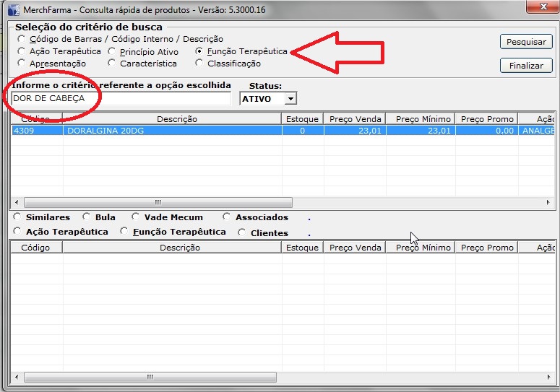Click the Pesquisar button
This screenshot has width=560, height=392.
click(x=526, y=42)
